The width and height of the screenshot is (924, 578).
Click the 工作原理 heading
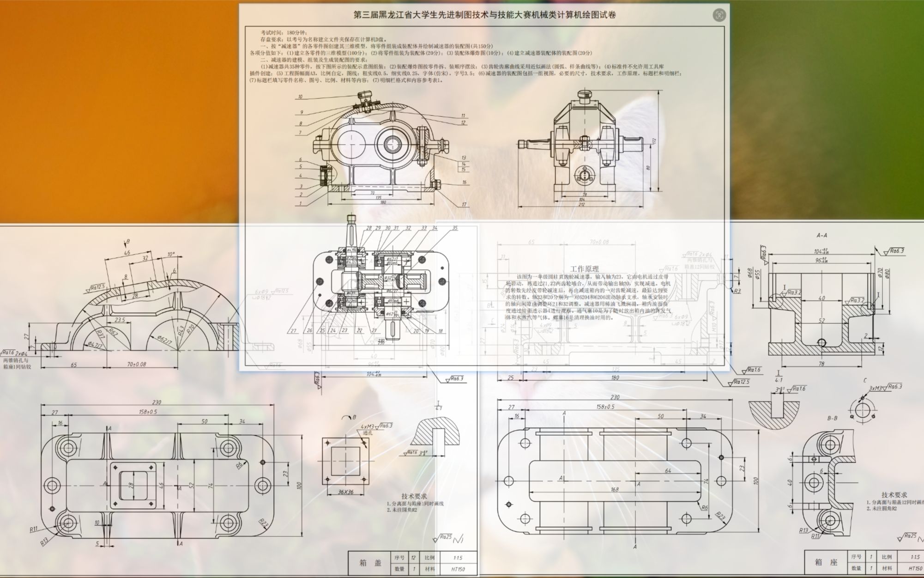pyautogui.click(x=584, y=269)
